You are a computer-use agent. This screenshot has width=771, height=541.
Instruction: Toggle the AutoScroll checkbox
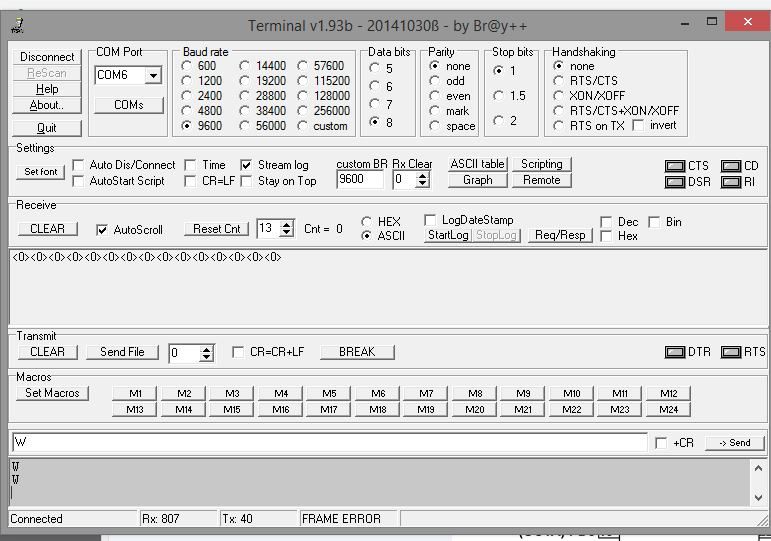click(x=102, y=230)
